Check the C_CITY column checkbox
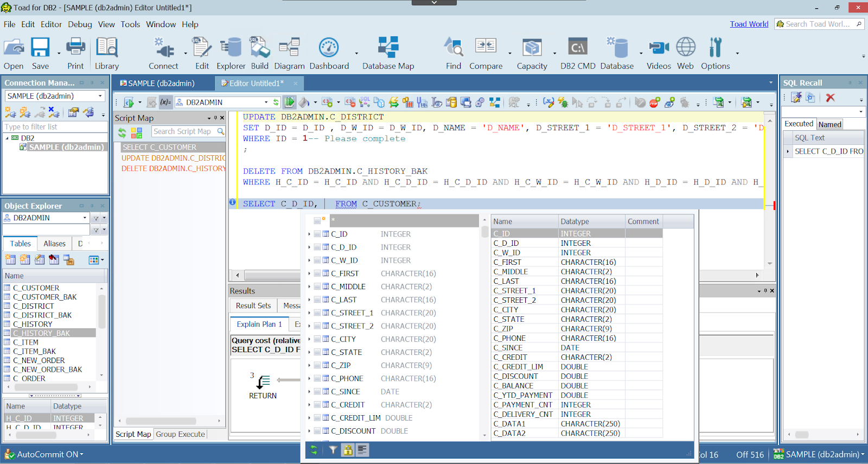 317,339
